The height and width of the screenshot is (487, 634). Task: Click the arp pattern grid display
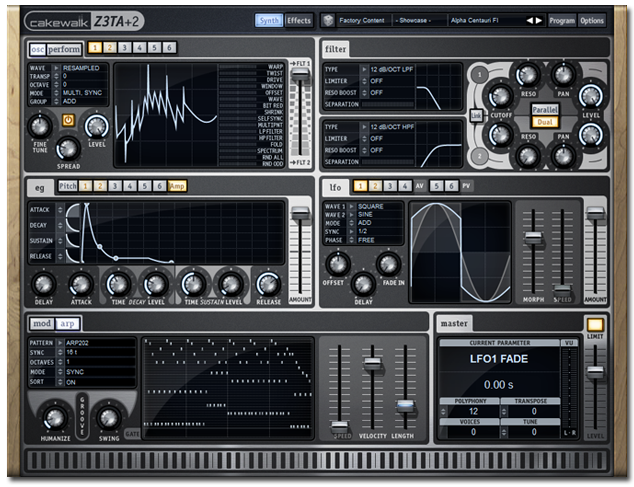click(228, 387)
